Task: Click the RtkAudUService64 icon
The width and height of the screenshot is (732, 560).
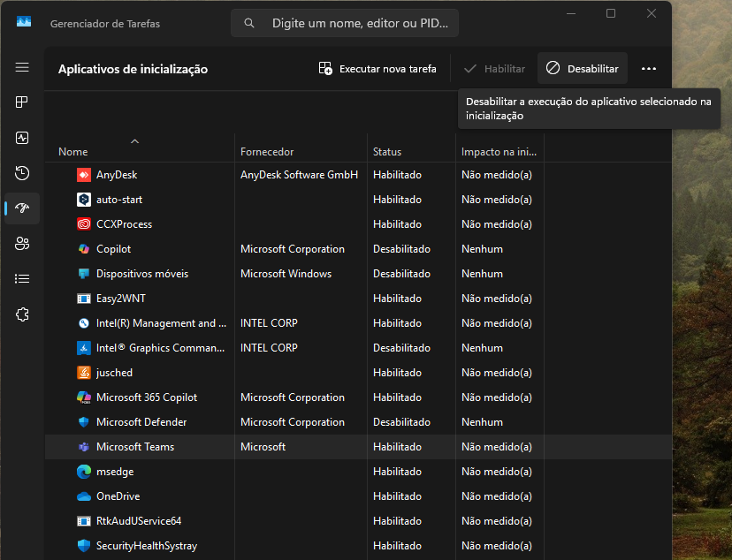Action: [x=84, y=521]
